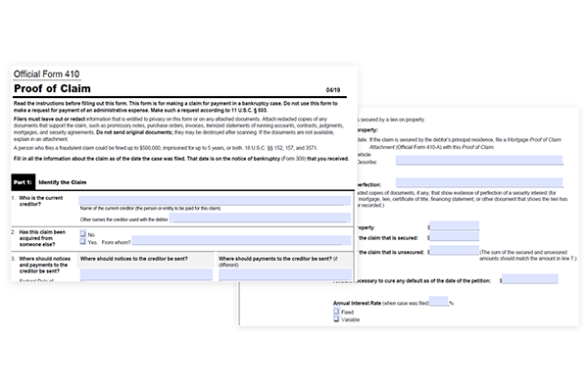This screenshot has width=588, height=392.
Task: Click the cure default amount field
Action: click(530, 278)
